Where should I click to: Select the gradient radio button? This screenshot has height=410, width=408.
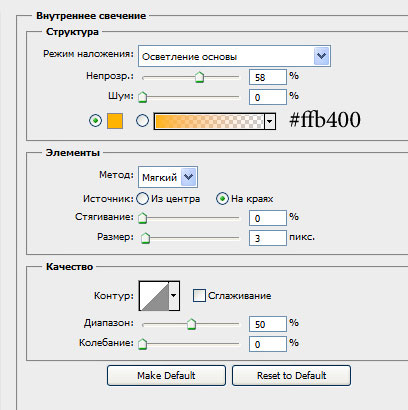tap(142, 120)
